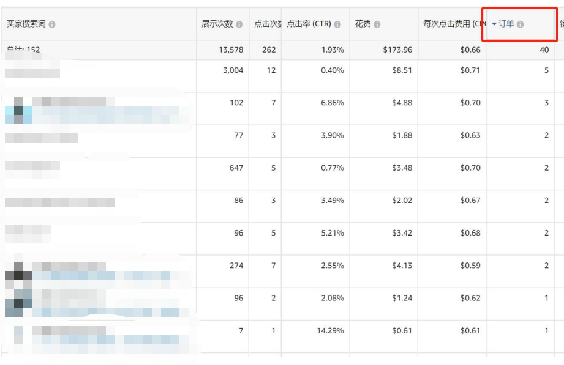Sort table by 展示次数 column header
The image size is (564, 365).
(217, 24)
